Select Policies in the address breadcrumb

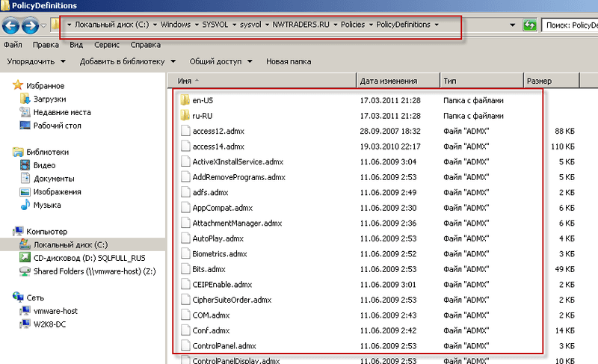pos(353,25)
